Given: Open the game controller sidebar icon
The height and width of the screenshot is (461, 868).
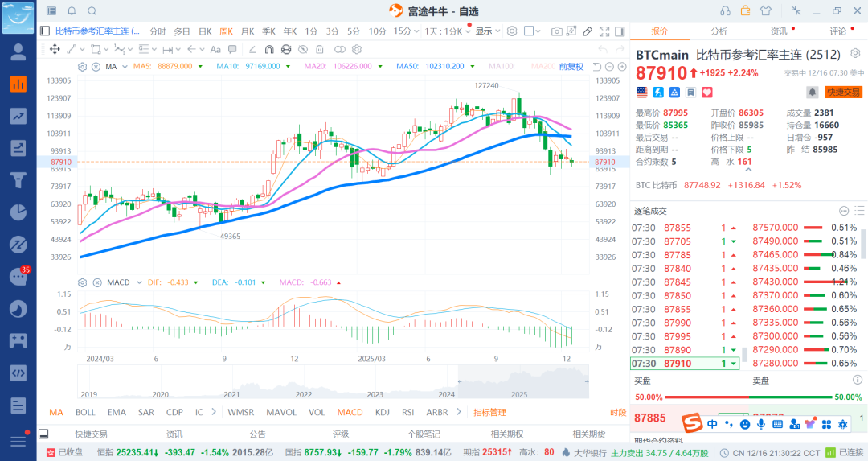Looking at the screenshot, I should (18, 340).
